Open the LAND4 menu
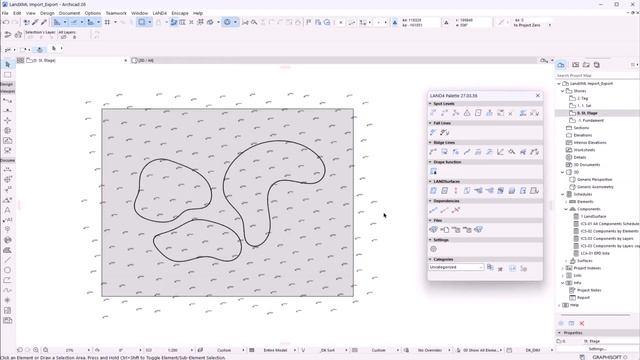640x360 pixels. (160, 13)
